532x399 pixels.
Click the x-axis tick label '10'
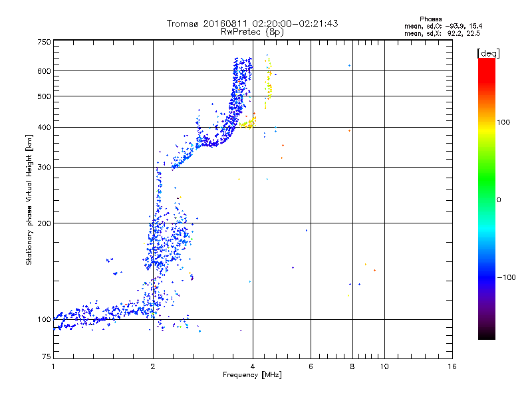[384, 366]
